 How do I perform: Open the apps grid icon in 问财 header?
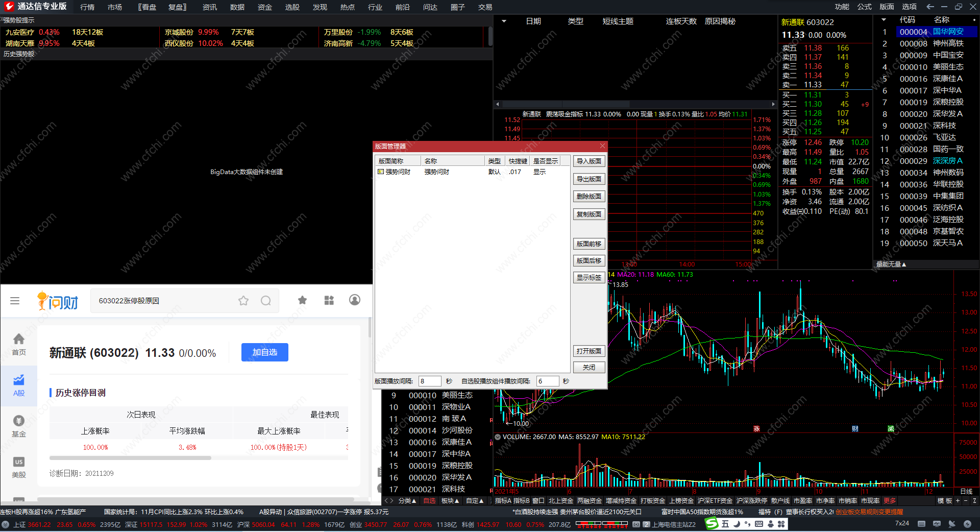pos(329,300)
